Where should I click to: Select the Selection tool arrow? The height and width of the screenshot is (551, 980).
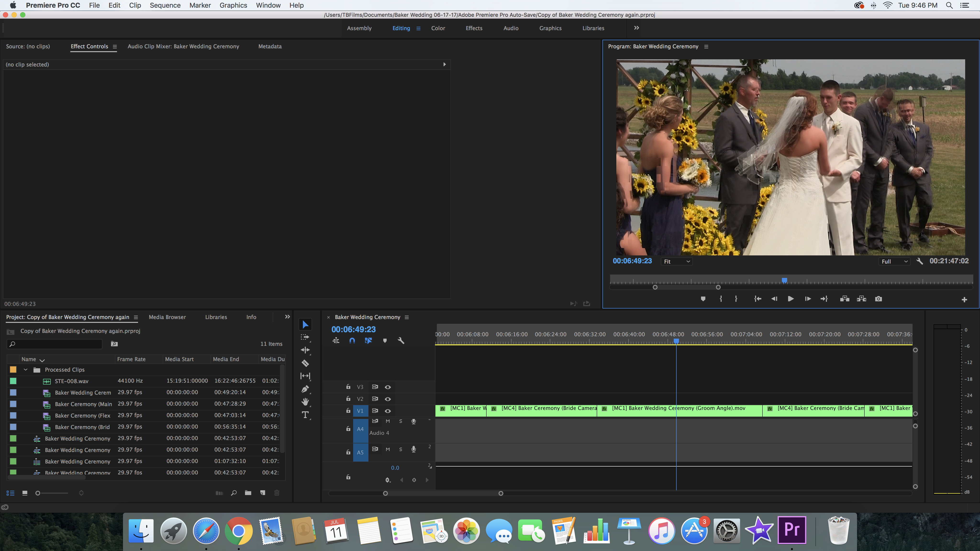point(305,324)
